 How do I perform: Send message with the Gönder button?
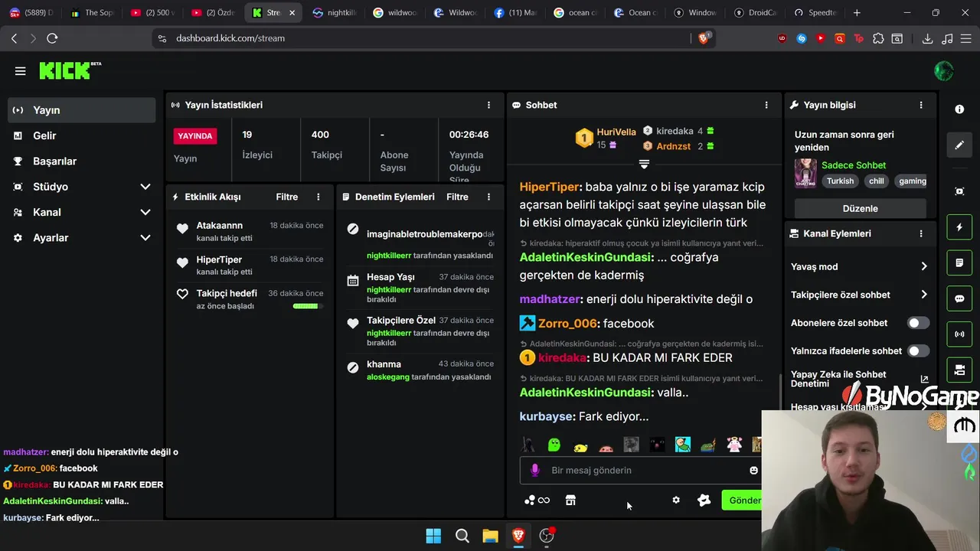tap(743, 500)
